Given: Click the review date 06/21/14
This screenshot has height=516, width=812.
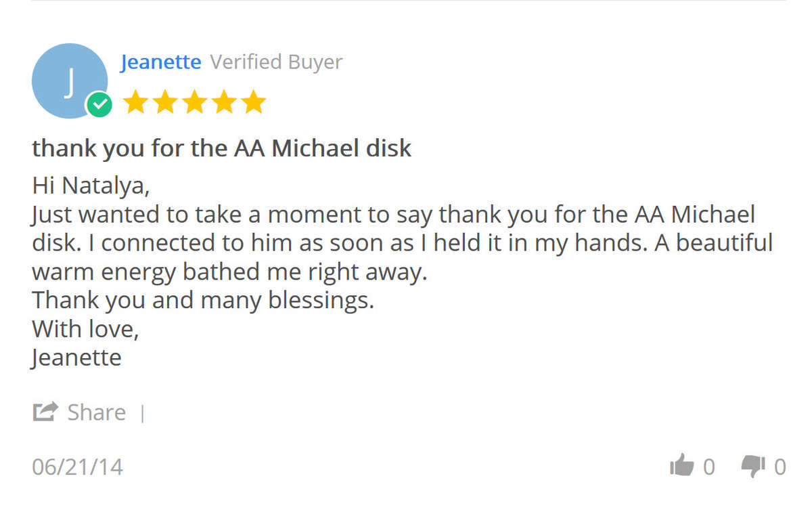Looking at the screenshot, I should [78, 467].
